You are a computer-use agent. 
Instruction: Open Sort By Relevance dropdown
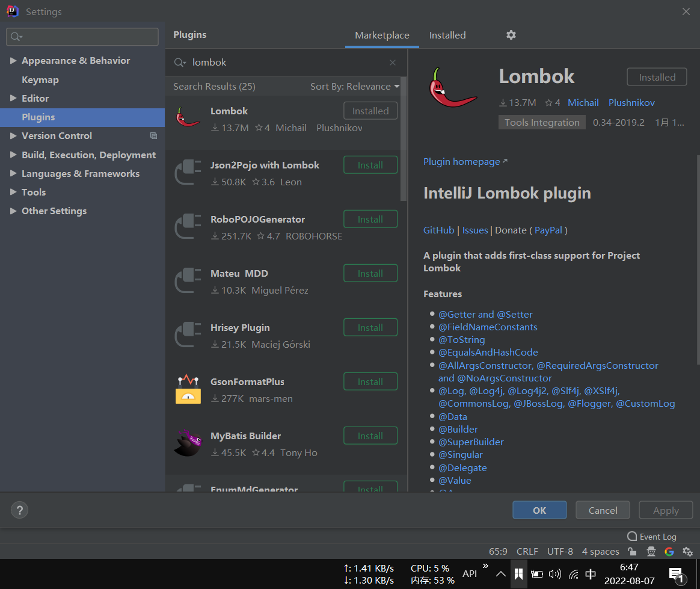pos(354,86)
